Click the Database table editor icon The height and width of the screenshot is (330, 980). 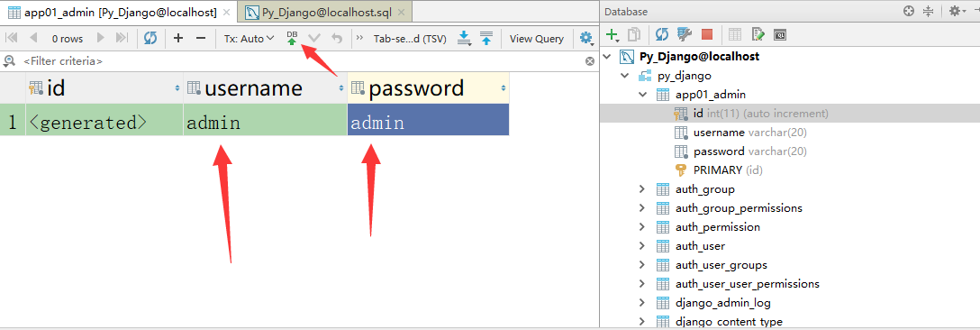(x=735, y=34)
